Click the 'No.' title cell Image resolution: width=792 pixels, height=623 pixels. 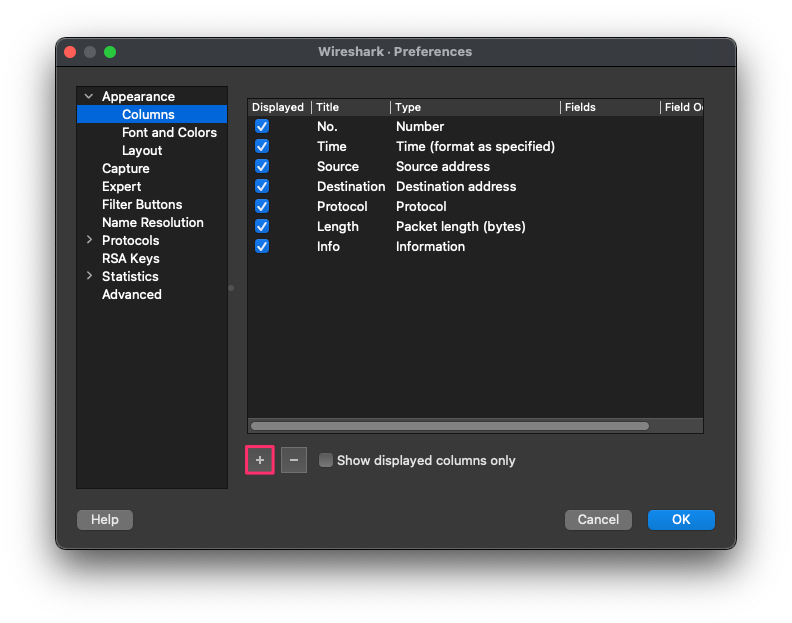pos(327,126)
